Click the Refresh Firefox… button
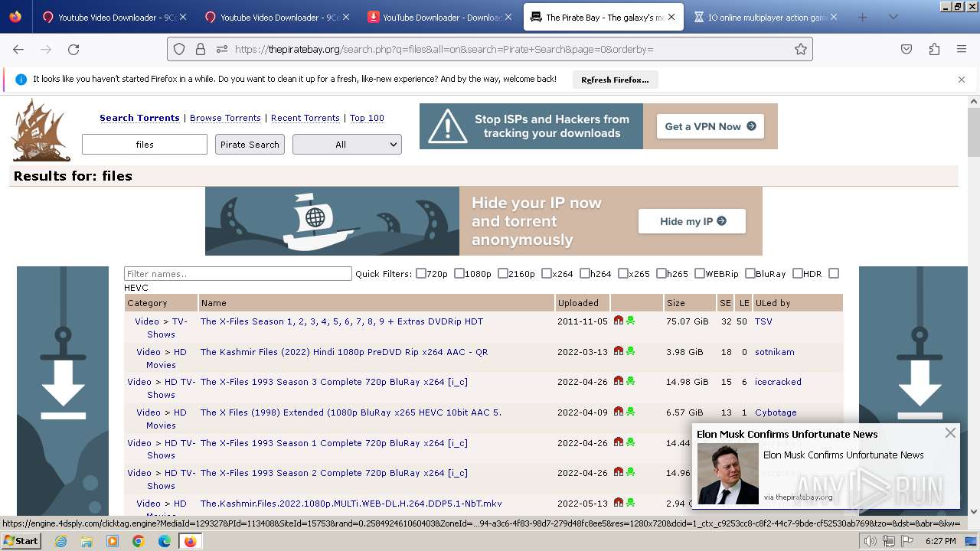Image resolution: width=980 pixels, height=551 pixels. point(615,80)
